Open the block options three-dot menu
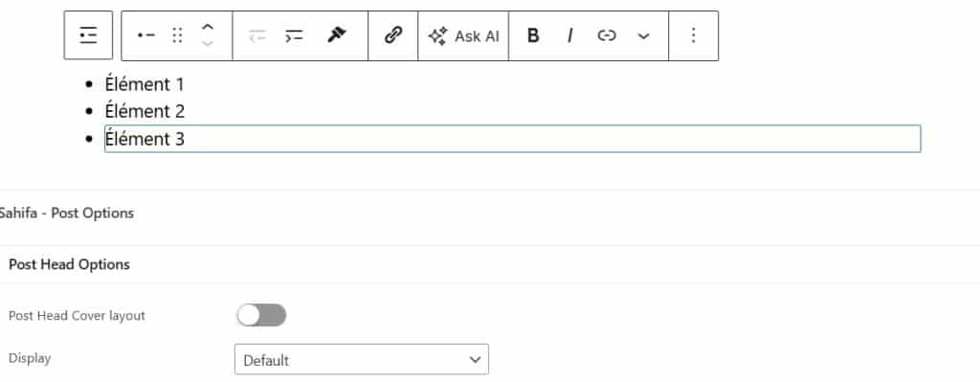 693,35
